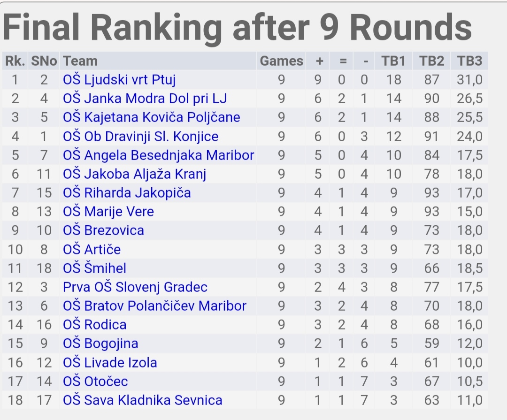
Task: Open team OŠ Rodica
Action: [x=94, y=324]
